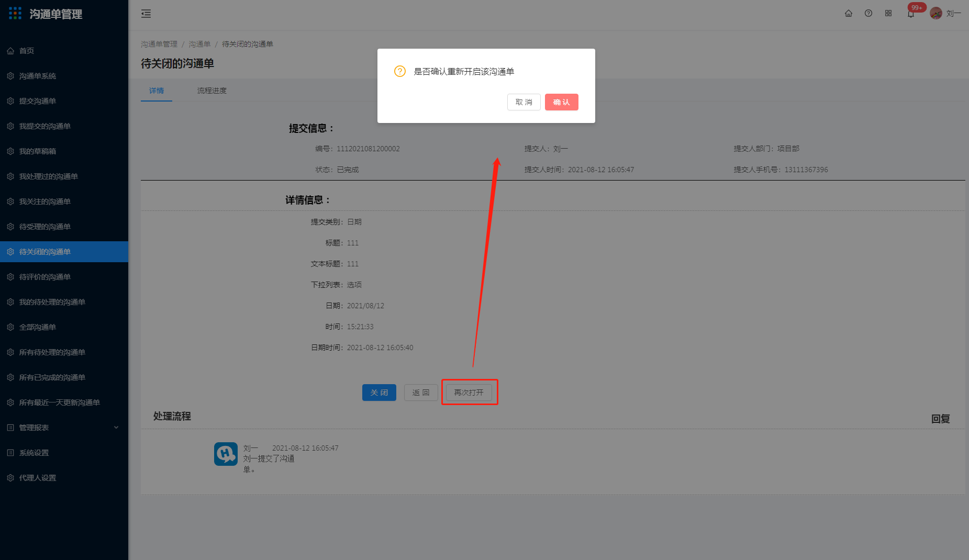Click the gear icon beside 提交沟通单
This screenshot has width=969, height=560.
click(x=10, y=101)
